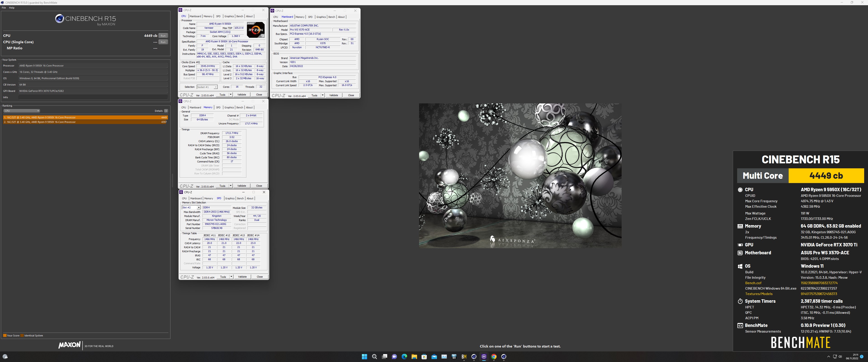This screenshot has height=362, width=868.
Task: Select the ranking row scoring 4397
Action: tap(85, 122)
